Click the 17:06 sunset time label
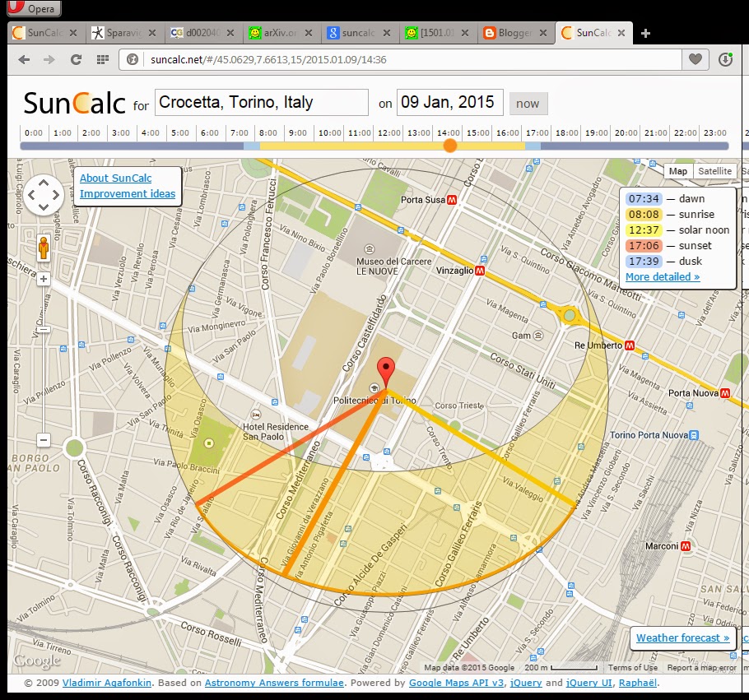This screenshot has height=700, width=749. click(x=644, y=245)
